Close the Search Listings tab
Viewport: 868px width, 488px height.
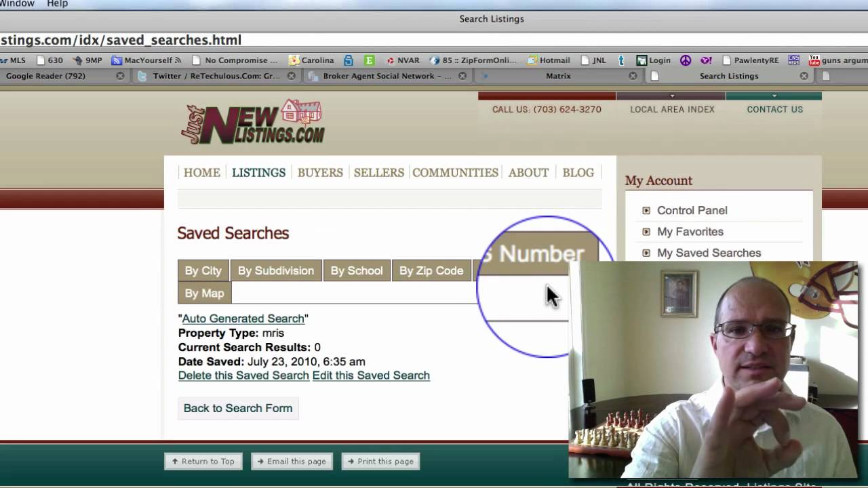804,76
